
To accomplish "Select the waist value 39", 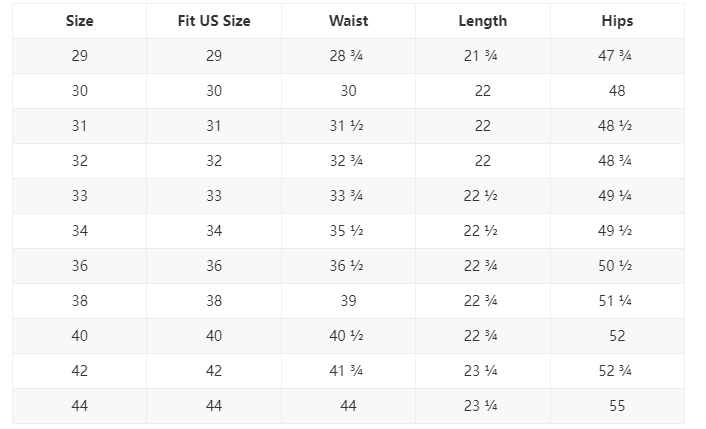I will coord(348,301).
